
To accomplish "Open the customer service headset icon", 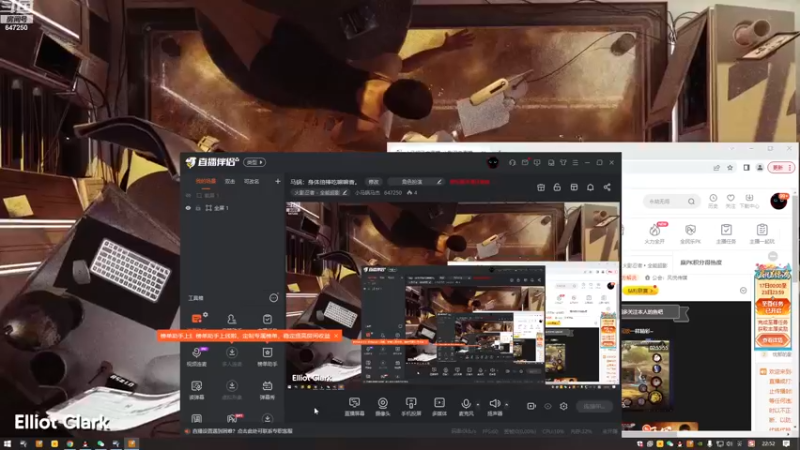I will coord(512,162).
